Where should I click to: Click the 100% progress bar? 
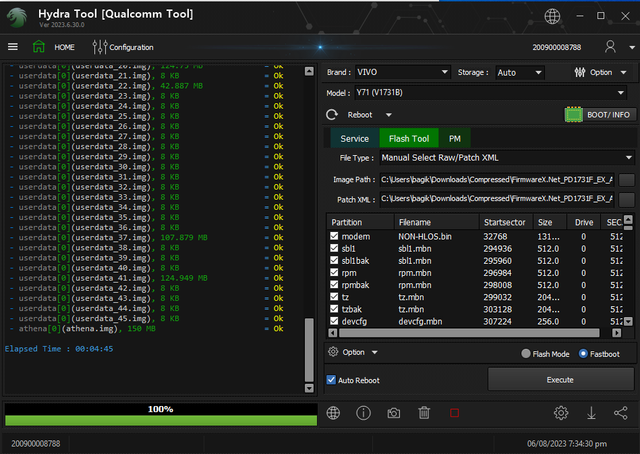coord(161,414)
